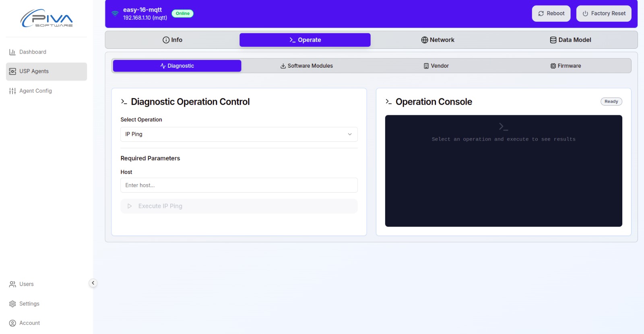Screen dimensions: 644x334
Task: Switch to Firmware sub-tab
Action: click(x=566, y=66)
